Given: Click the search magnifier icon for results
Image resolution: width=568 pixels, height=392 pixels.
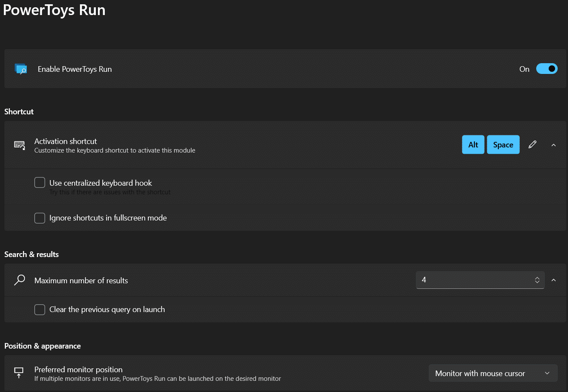Looking at the screenshot, I should point(20,280).
